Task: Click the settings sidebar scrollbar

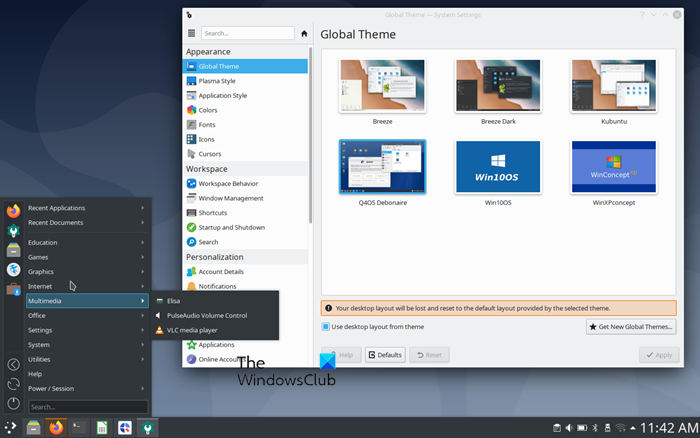Action: pyautogui.click(x=310, y=135)
